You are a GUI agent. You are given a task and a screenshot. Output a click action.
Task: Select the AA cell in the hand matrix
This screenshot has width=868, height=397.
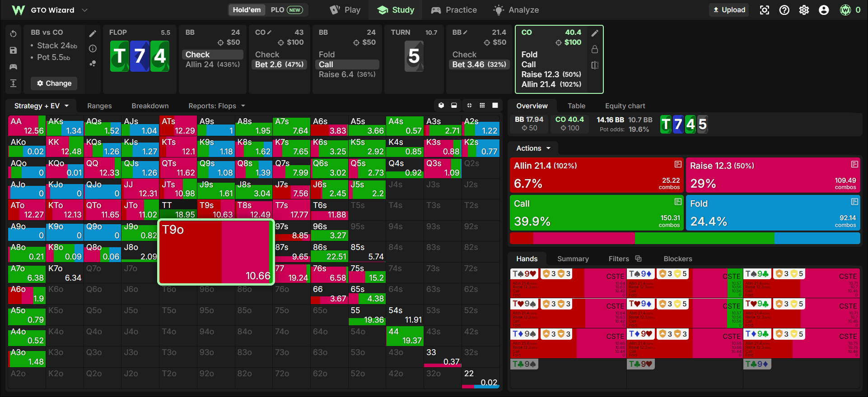pyautogui.click(x=27, y=126)
